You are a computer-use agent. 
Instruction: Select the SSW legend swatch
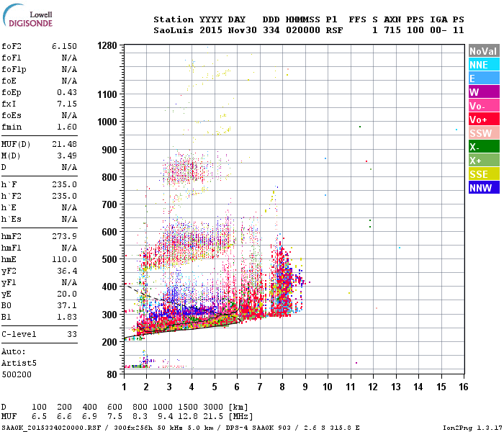(484, 133)
